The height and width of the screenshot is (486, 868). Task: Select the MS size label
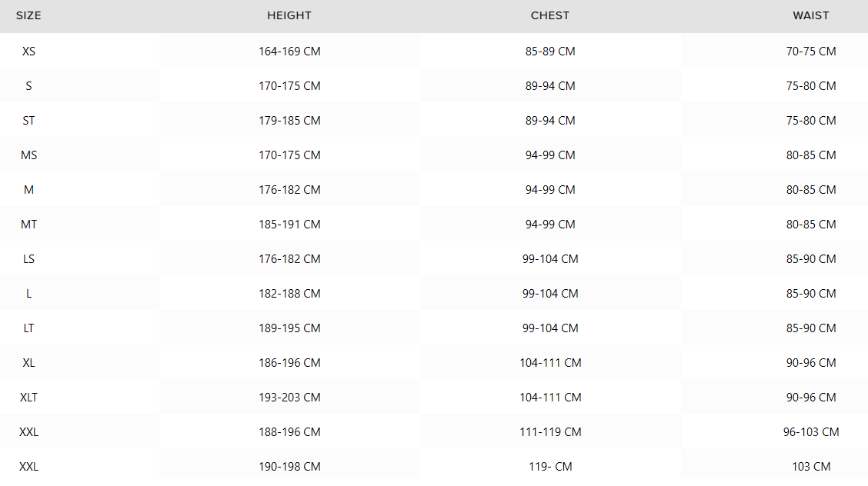point(28,155)
